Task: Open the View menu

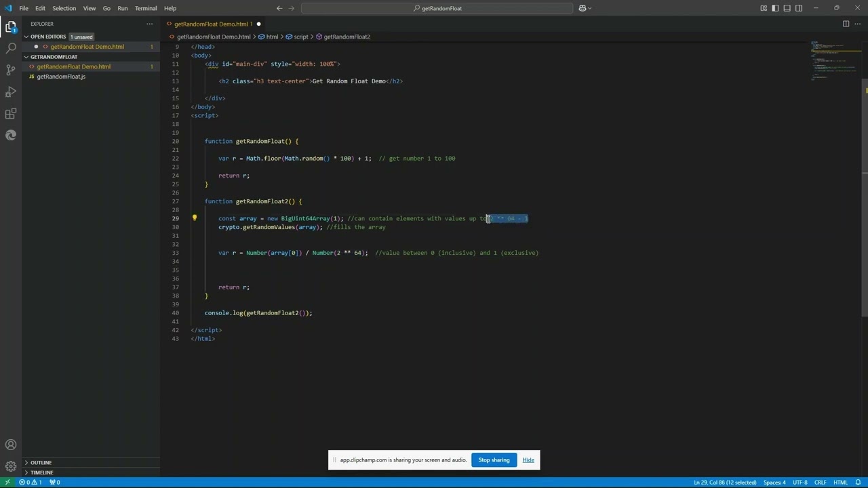Action: coord(90,8)
